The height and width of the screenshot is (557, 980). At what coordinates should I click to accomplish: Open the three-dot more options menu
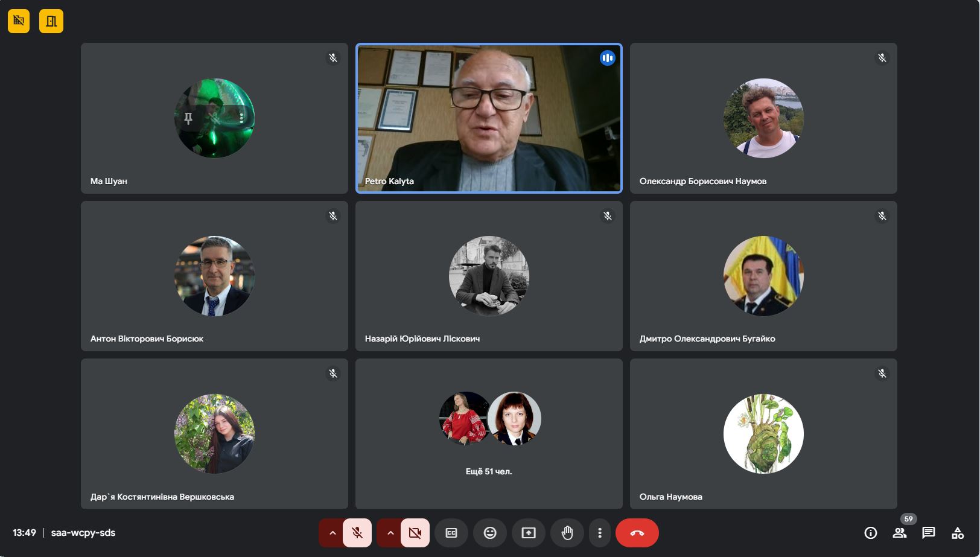599,533
